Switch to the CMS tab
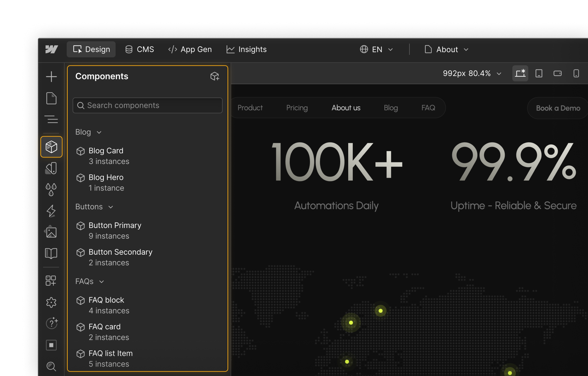The image size is (588, 376). pos(140,49)
